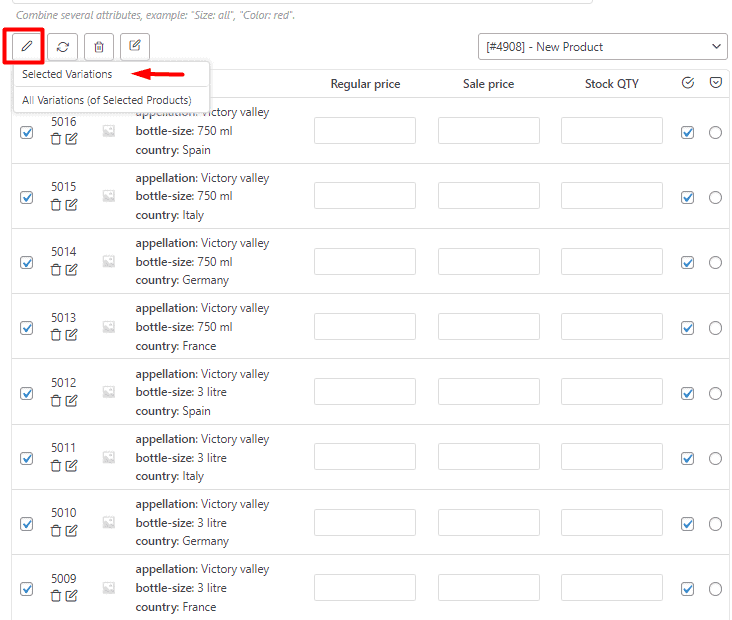Click the pencil bulk edit toolbar button
The width and height of the screenshot is (732, 620).
coord(27,46)
